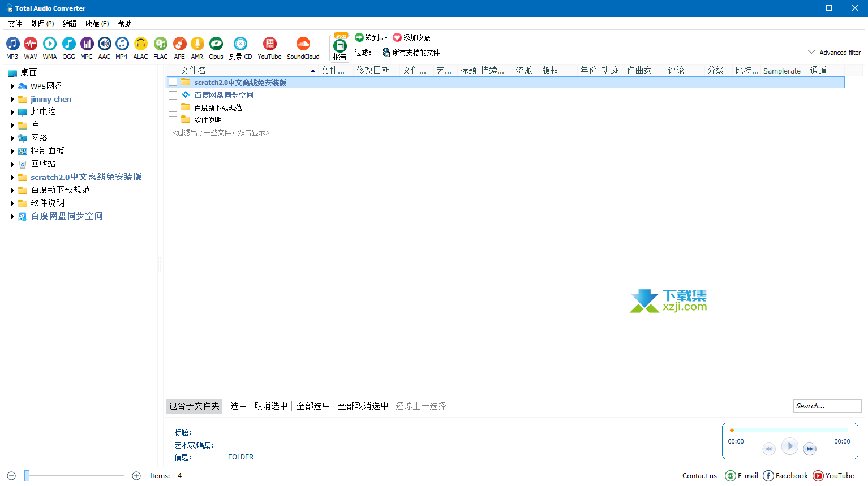868x486 pixels.
Task: Click the Contact us link
Action: coord(699,476)
